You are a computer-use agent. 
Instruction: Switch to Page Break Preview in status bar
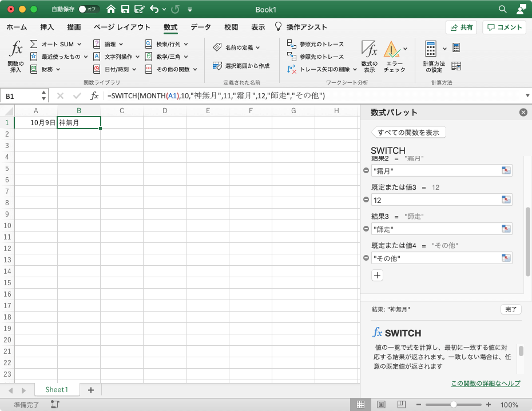(402, 405)
